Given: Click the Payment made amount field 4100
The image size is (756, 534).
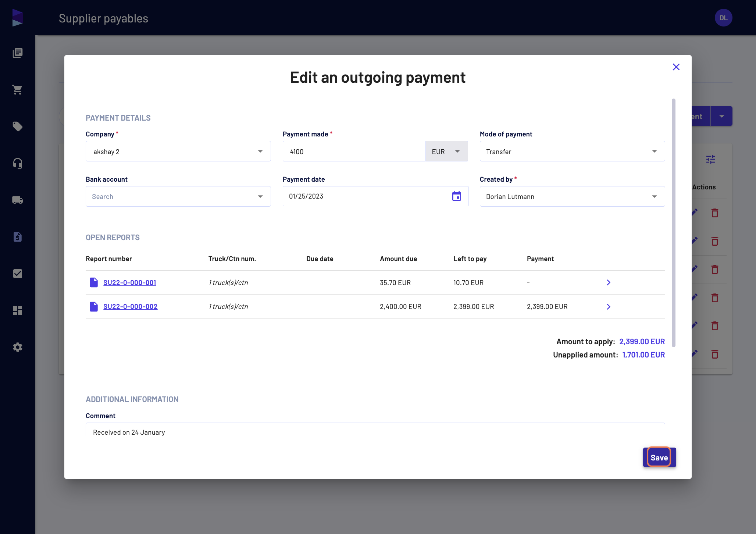Looking at the screenshot, I should (354, 151).
